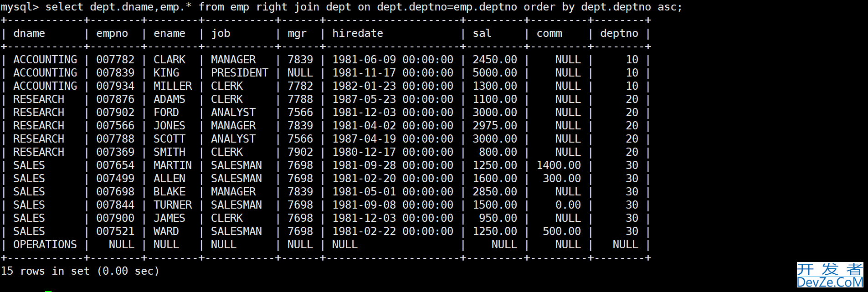Click hiredate 1987-05-23 00:00:00

[x=393, y=99]
